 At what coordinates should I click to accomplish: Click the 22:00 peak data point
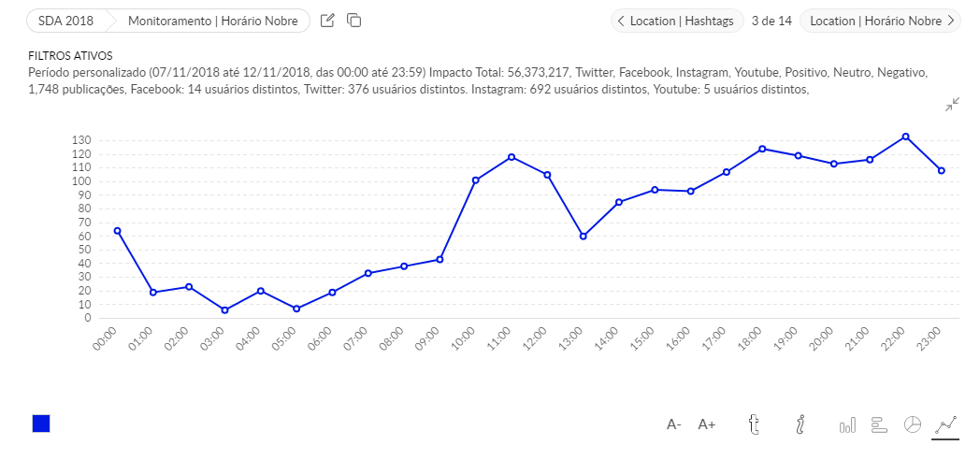(x=905, y=137)
